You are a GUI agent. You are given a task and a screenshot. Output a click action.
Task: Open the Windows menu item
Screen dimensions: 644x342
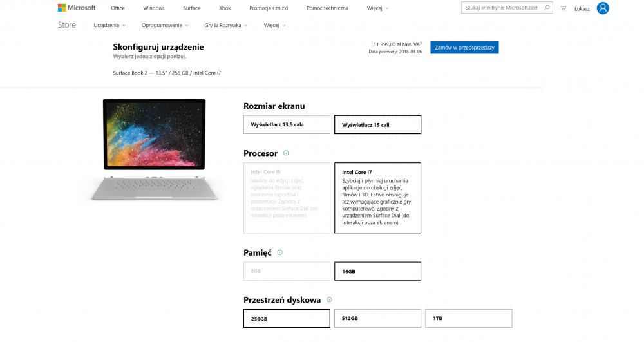(154, 8)
